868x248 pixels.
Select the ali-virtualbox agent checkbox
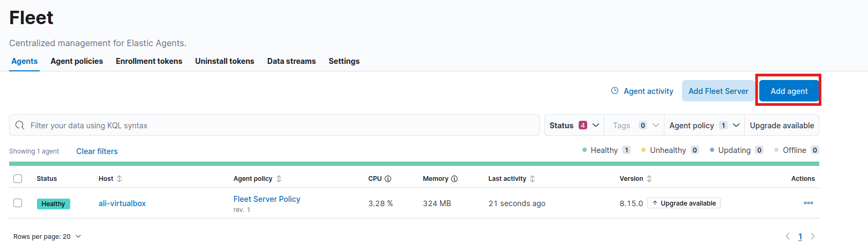click(x=18, y=203)
